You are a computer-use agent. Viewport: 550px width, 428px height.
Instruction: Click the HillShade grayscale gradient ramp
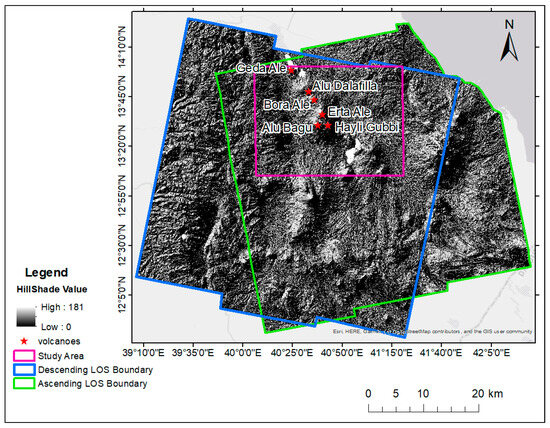click(x=26, y=317)
